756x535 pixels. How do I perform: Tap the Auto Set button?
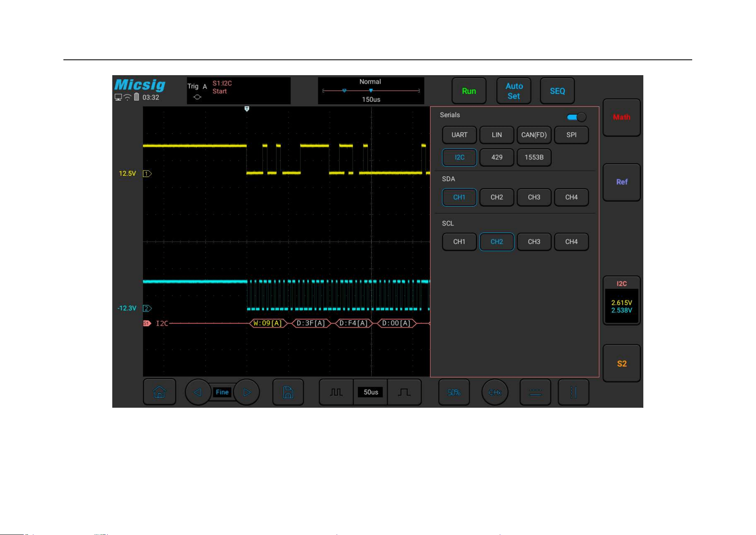click(x=514, y=91)
